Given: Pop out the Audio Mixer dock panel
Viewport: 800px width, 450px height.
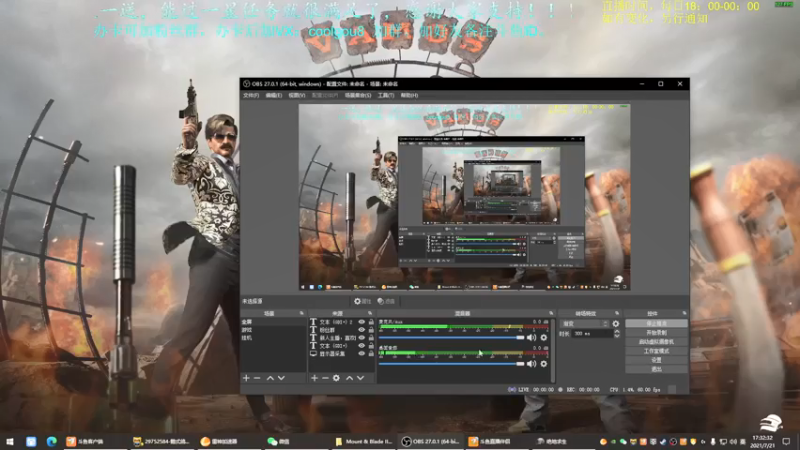Looking at the screenshot, I should pyautogui.click(x=551, y=313).
